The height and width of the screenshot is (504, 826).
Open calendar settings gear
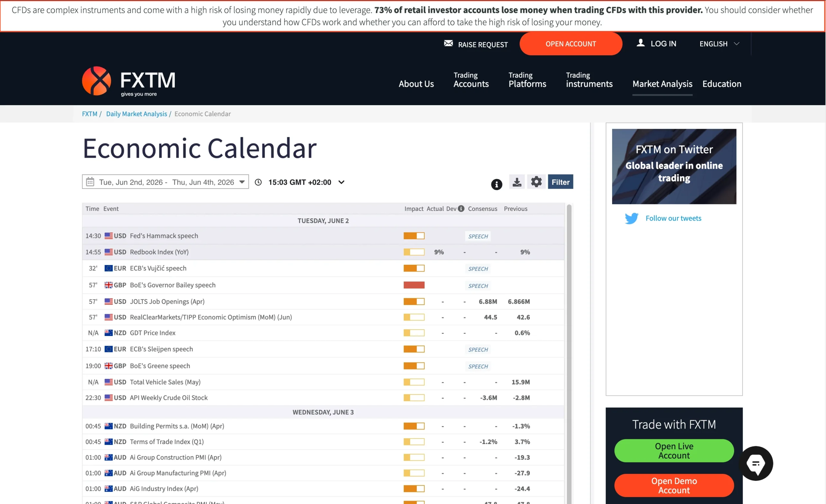coord(536,182)
